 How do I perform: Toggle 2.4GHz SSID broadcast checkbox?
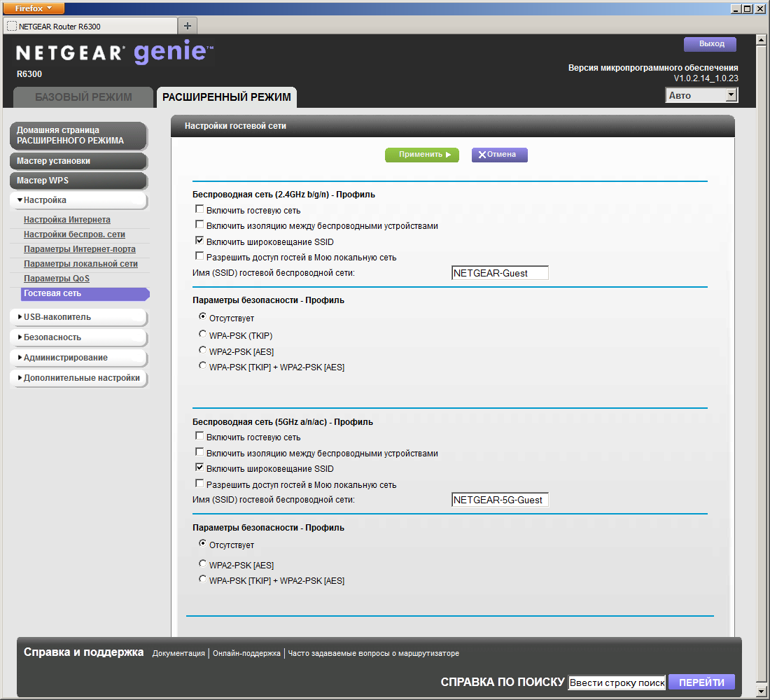point(199,240)
